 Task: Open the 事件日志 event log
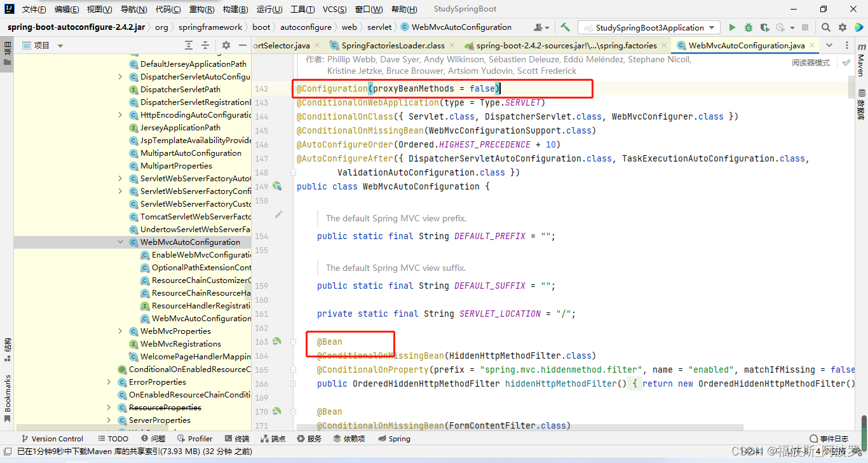pyautogui.click(x=828, y=438)
